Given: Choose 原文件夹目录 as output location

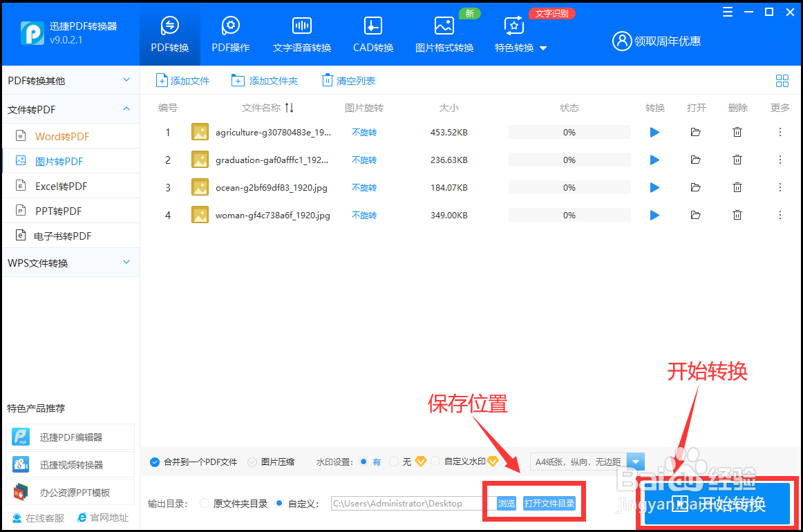Looking at the screenshot, I should pyautogui.click(x=205, y=503).
